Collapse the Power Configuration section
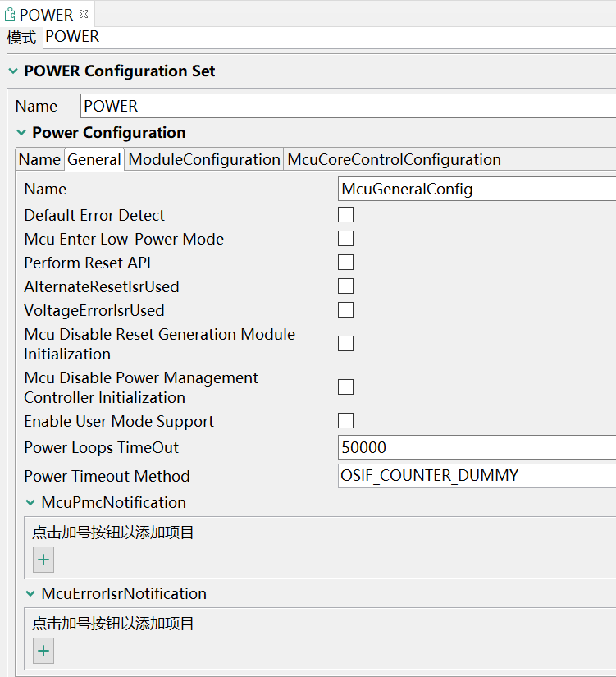This screenshot has width=616, height=677. (x=21, y=133)
